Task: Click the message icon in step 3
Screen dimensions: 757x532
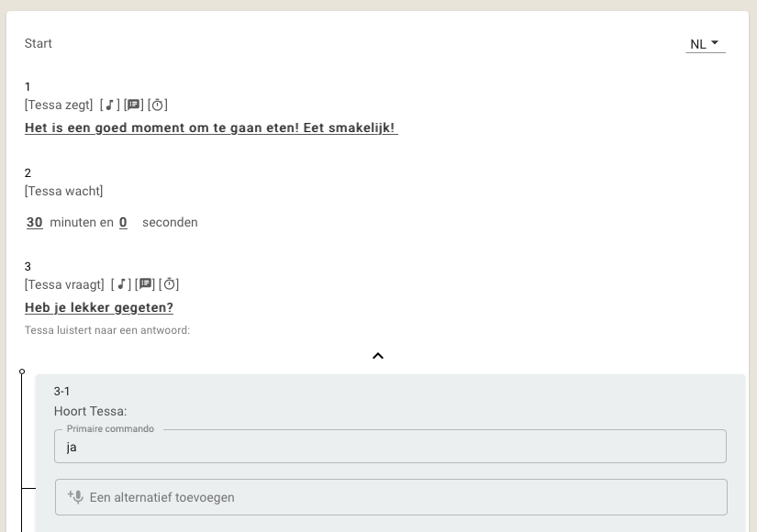Action: (145, 284)
